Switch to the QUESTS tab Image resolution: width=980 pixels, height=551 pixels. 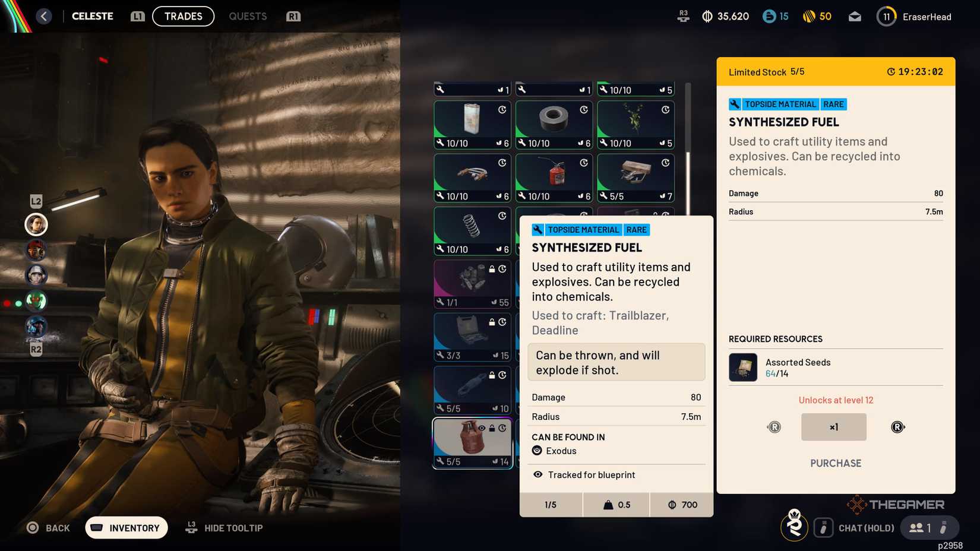point(248,16)
